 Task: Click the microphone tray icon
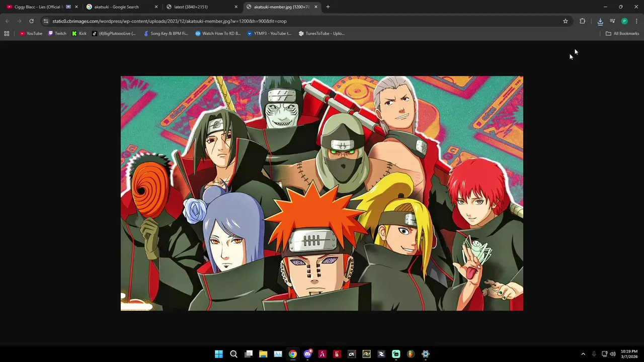(594, 354)
